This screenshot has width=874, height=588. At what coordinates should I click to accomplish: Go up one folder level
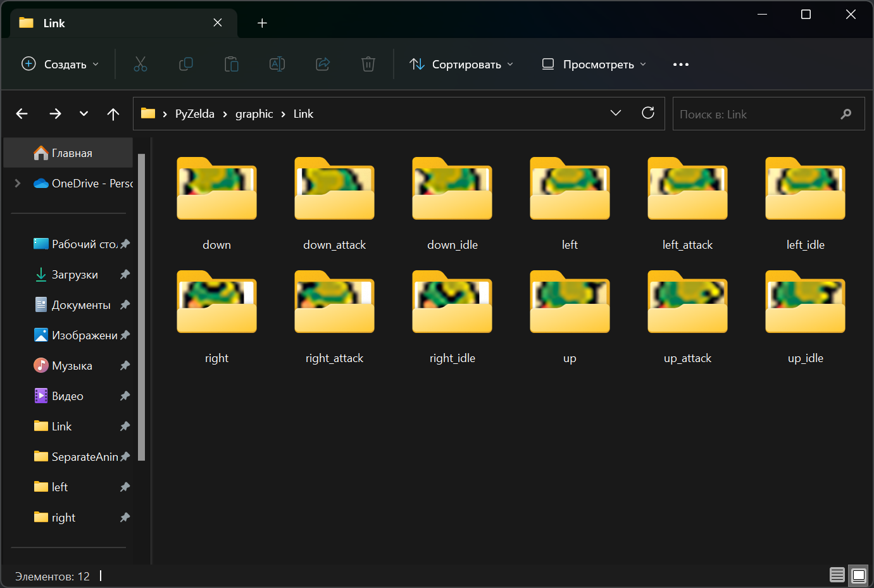(113, 114)
